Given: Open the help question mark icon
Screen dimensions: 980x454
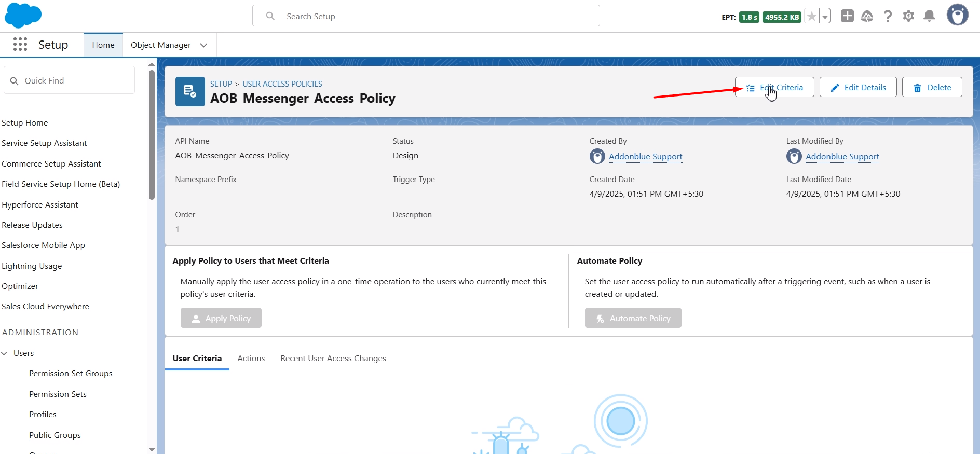Looking at the screenshot, I should (x=888, y=17).
